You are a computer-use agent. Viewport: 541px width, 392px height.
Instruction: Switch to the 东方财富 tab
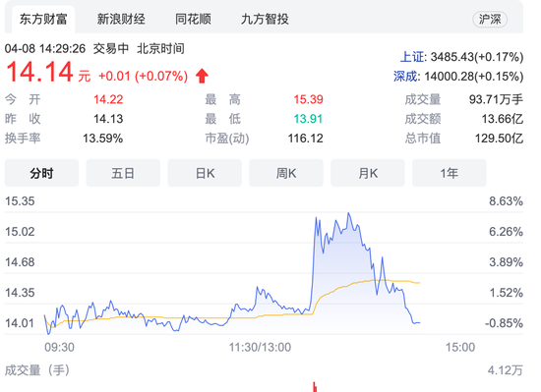(x=43, y=20)
